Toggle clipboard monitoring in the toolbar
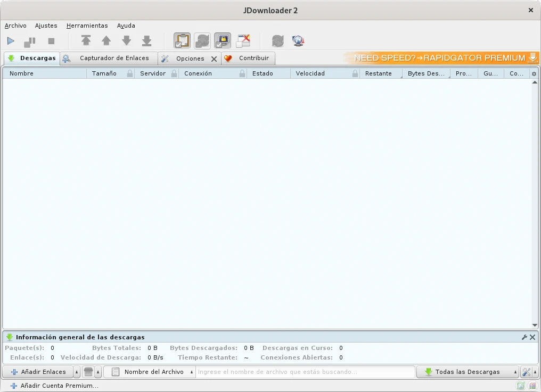The image size is (541, 392). point(182,41)
